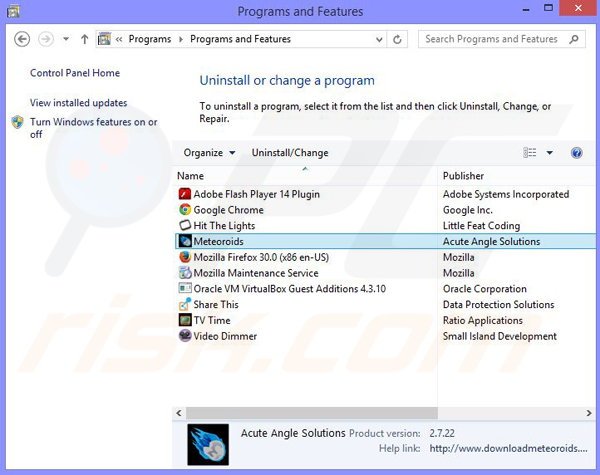Open Control Panel Home link
This screenshot has width=600, height=475.
[75, 73]
